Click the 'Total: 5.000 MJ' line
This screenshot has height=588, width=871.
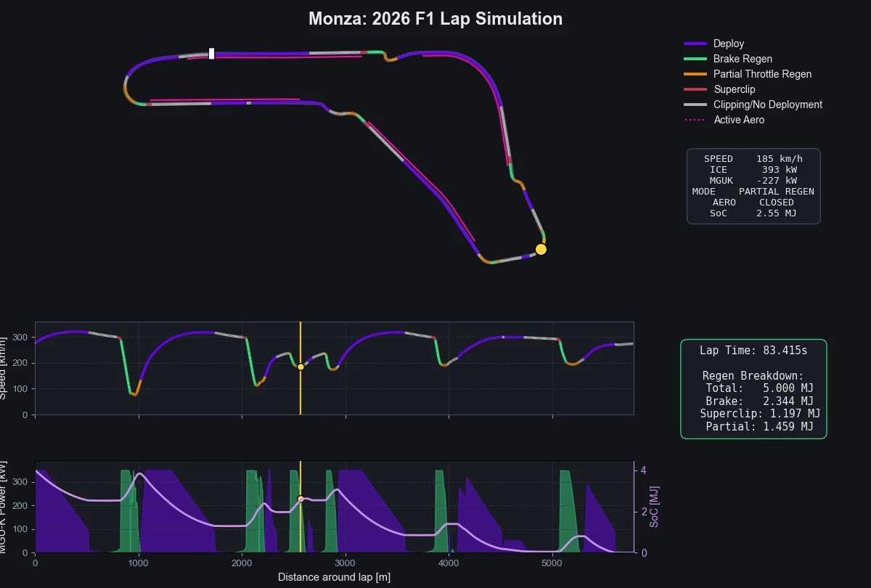[x=759, y=388]
